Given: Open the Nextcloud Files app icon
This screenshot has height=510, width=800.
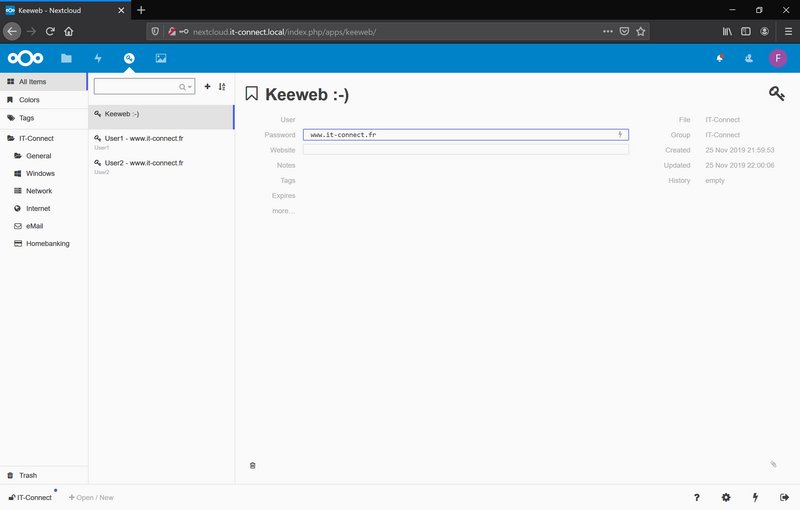Looking at the screenshot, I should pyautogui.click(x=66, y=58).
